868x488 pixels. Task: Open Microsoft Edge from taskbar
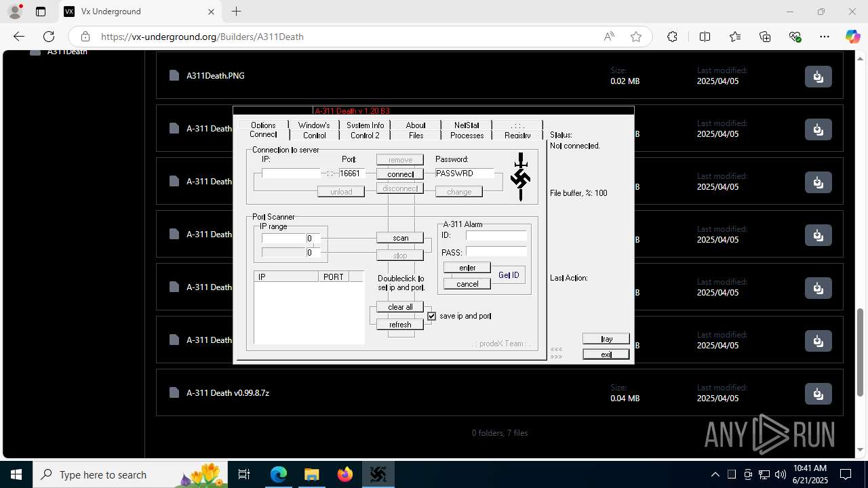click(279, 474)
